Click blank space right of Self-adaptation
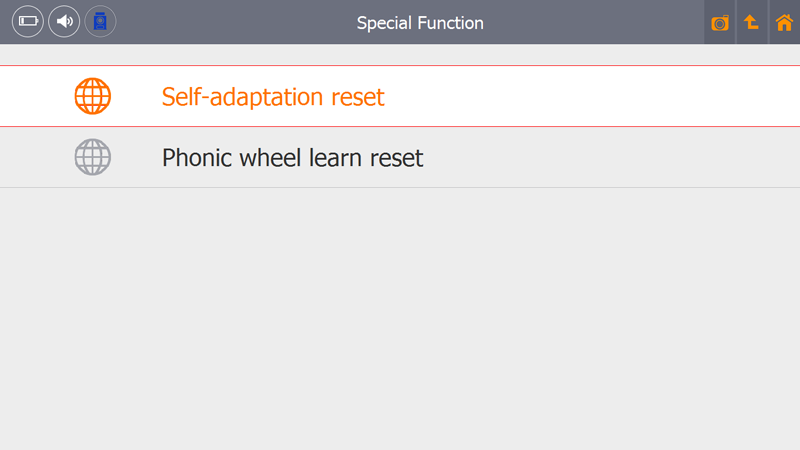Screen dimensions: 800x450 (592, 96)
